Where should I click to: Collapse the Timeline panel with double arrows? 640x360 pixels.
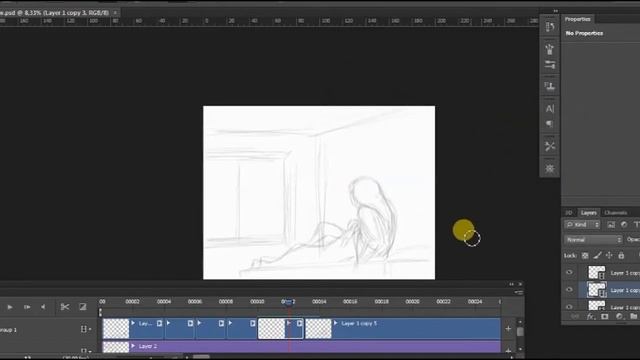click(511, 284)
